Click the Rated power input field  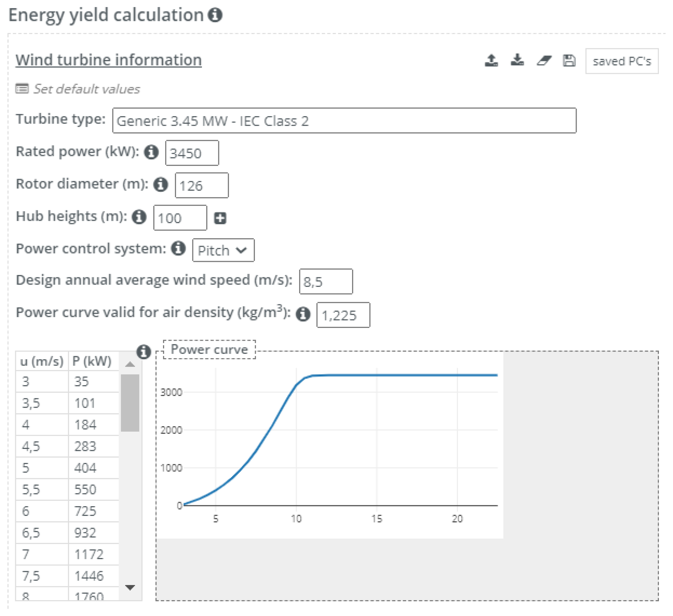coord(192,153)
